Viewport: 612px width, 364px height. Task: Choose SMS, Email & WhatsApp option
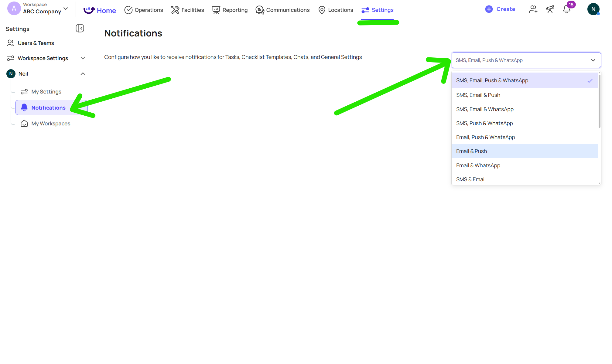coord(525,109)
